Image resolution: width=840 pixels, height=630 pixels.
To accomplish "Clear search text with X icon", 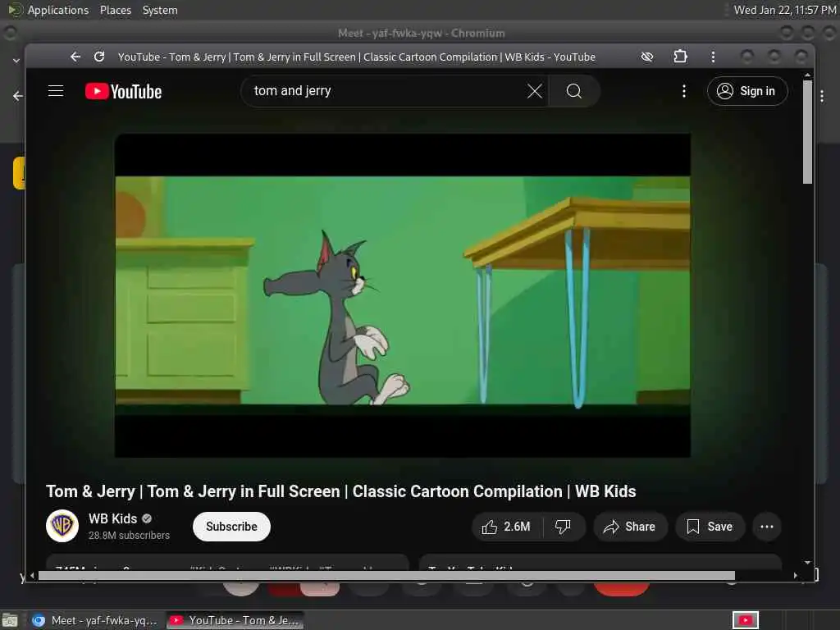I will point(535,91).
